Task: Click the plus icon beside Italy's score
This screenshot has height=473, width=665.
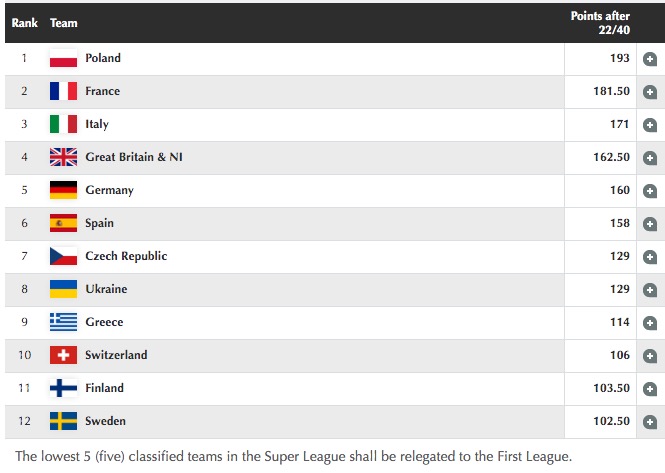Action: point(650,125)
